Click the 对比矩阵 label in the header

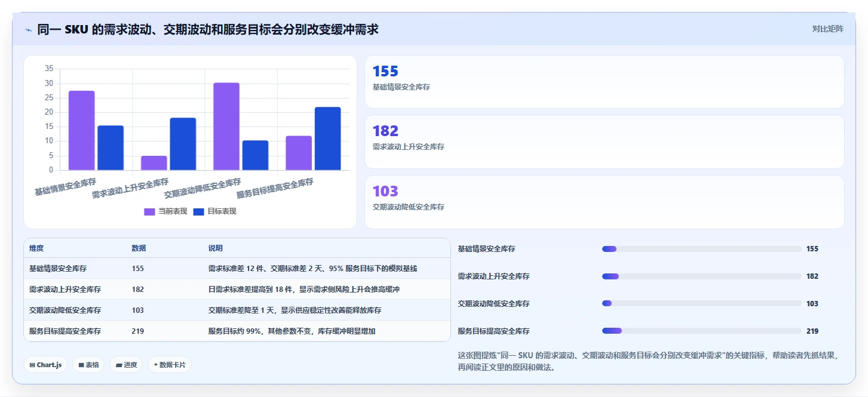[x=827, y=29]
